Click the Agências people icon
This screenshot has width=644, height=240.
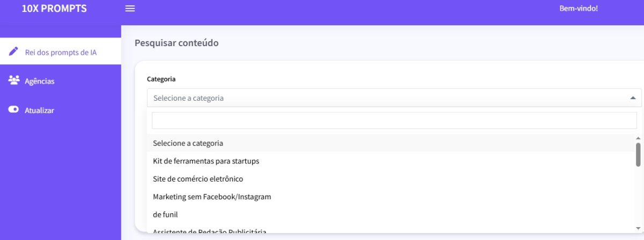14,80
